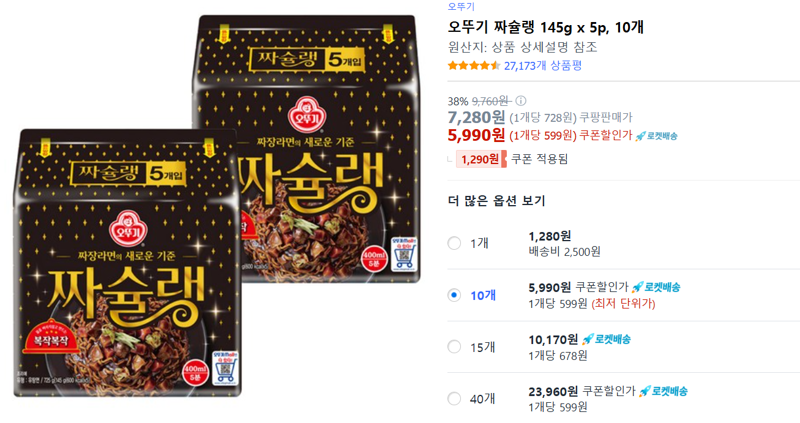This screenshot has height=423, width=800.
Task: Click the price info circle icon
Action: [x=520, y=101]
